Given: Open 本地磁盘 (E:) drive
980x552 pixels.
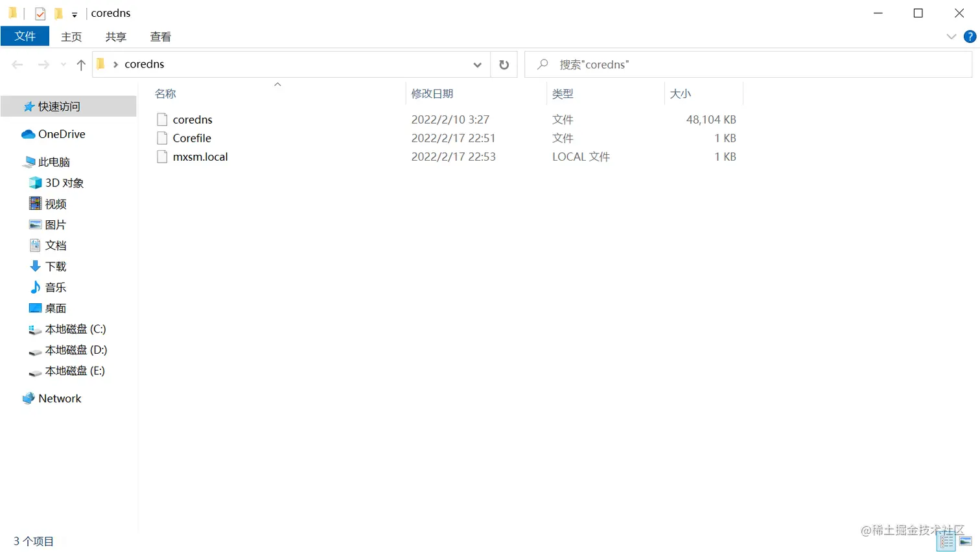Looking at the screenshot, I should coord(75,371).
